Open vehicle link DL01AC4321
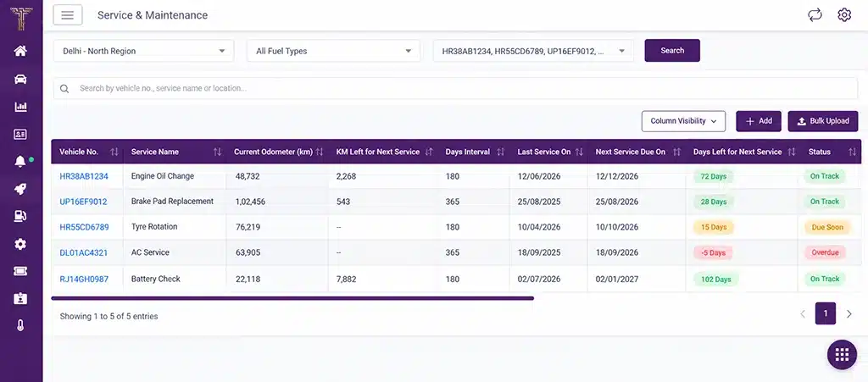 tap(84, 252)
